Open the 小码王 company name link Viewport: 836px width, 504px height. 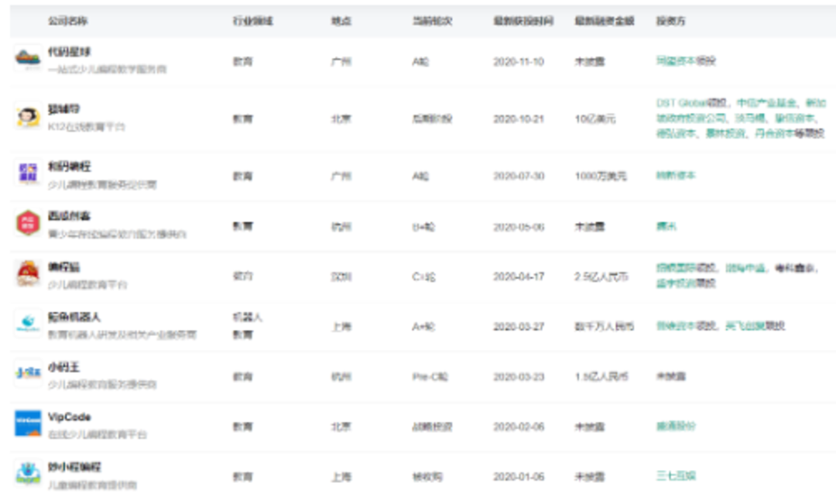tap(63, 367)
